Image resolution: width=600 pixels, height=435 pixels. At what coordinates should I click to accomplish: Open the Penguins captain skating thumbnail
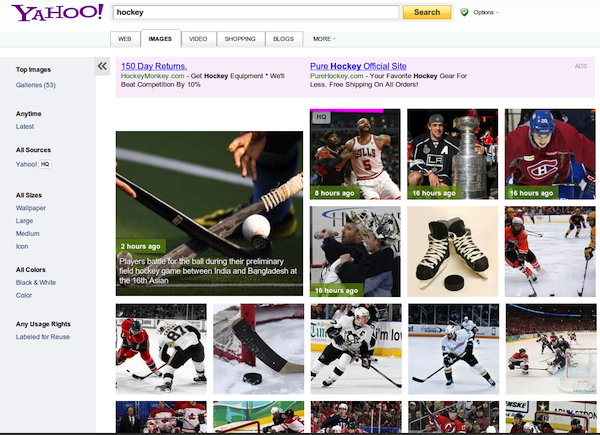tap(356, 349)
